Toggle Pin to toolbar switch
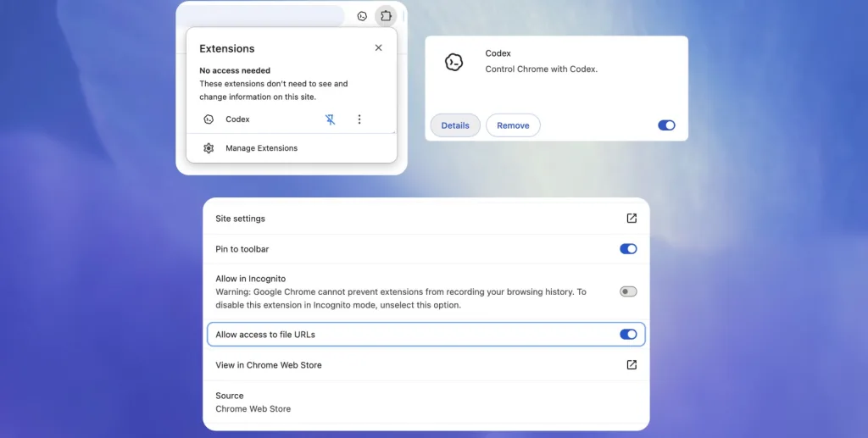The image size is (868, 438). pos(628,249)
